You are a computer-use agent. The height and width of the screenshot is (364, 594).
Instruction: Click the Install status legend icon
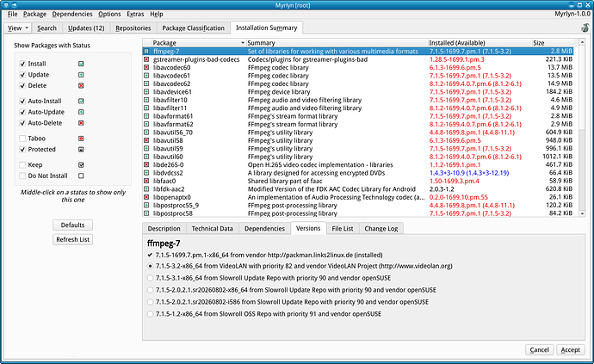pyautogui.click(x=81, y=64)
